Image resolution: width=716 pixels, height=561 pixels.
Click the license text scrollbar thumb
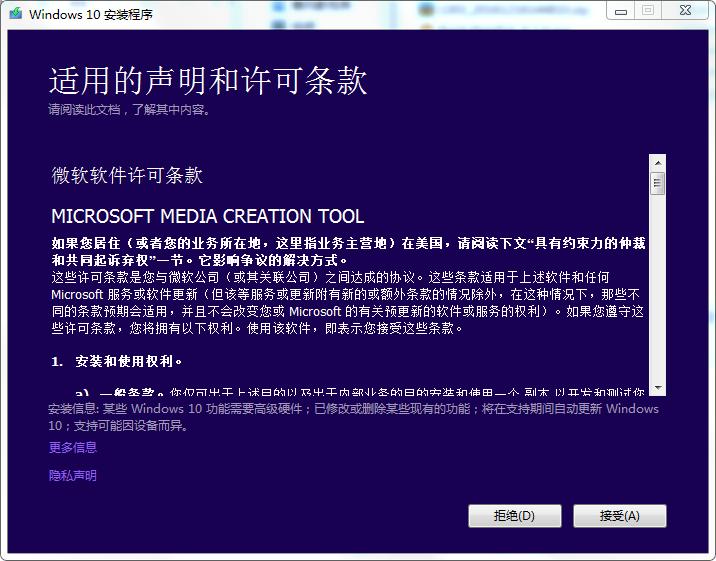(x=658, y=184)
